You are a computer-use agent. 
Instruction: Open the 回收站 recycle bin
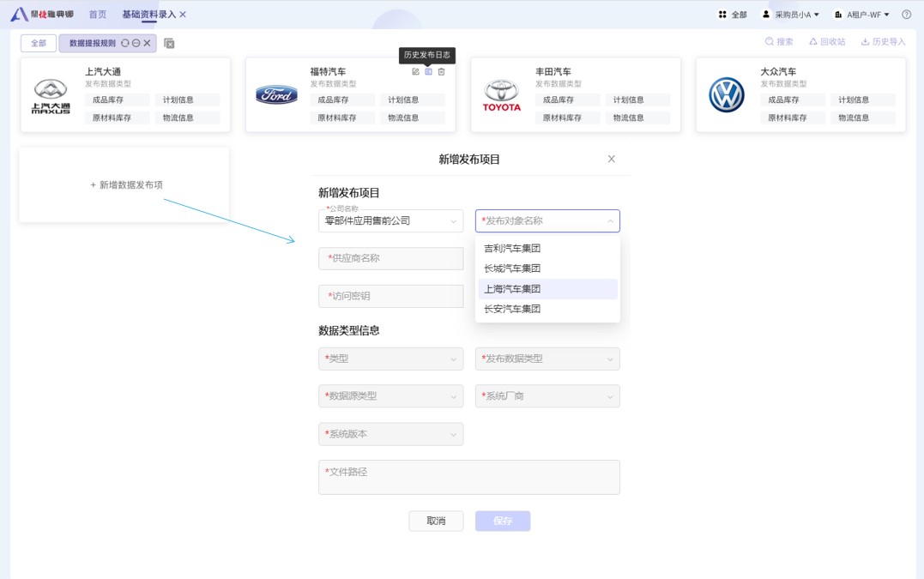tap(826, 41)
